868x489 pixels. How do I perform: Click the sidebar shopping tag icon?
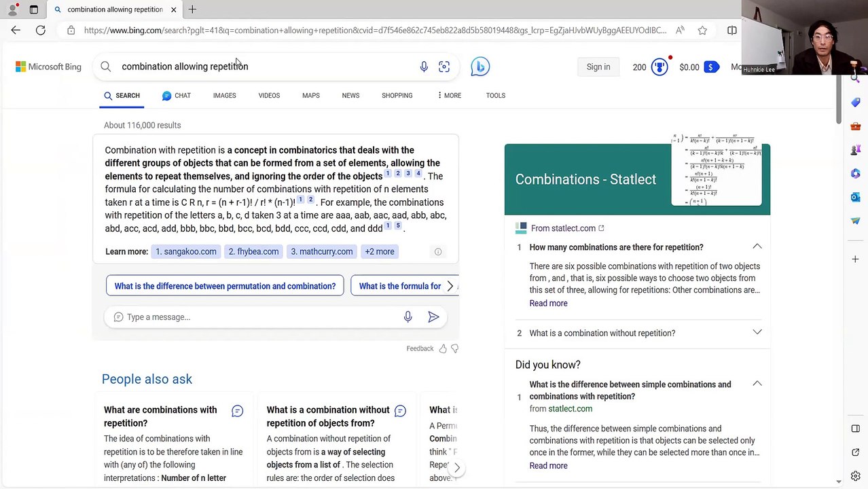tap(856, 102)
